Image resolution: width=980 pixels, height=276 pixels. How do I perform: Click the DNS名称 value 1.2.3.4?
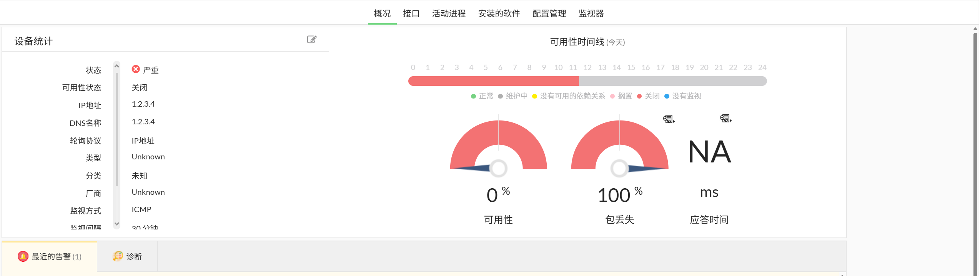tap(143, 122)
